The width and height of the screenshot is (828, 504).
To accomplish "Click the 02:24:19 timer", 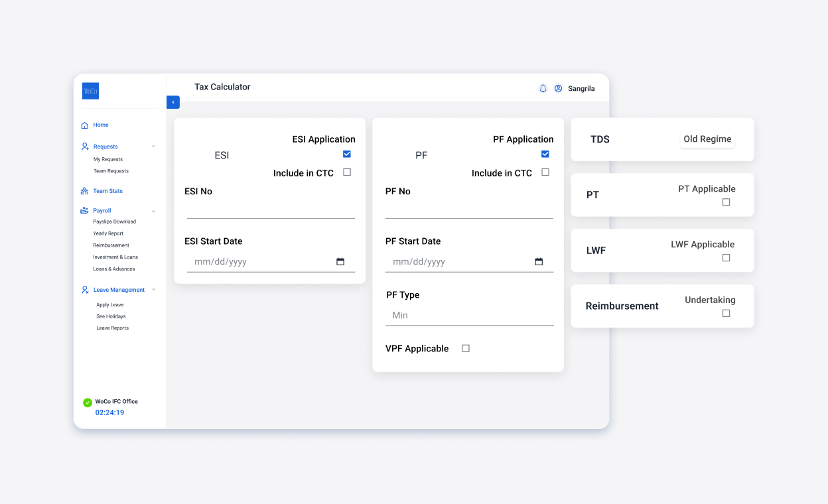I will click(x=109, y=413).
